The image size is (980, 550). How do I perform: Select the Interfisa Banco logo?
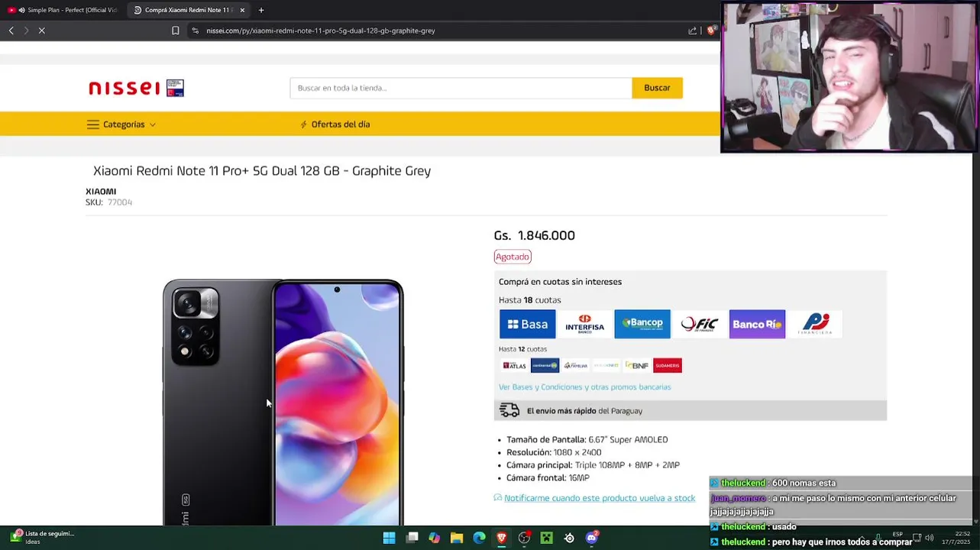(585, 324)
